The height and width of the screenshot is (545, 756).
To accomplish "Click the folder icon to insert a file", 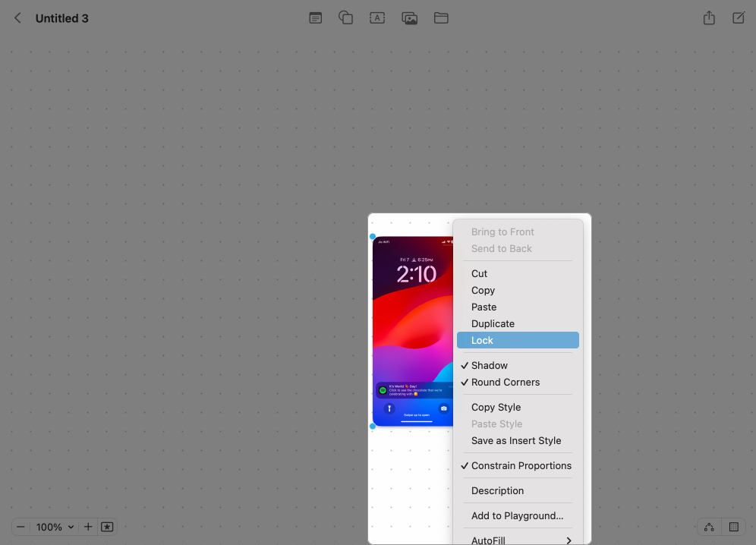I will [441, 18].
